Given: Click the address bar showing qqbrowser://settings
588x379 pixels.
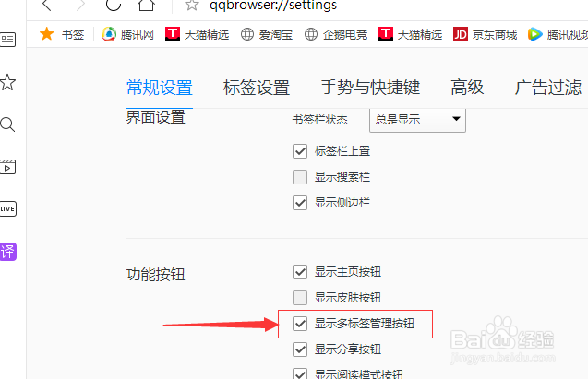Looking at the screenshot, I should [x=273, y=6].
